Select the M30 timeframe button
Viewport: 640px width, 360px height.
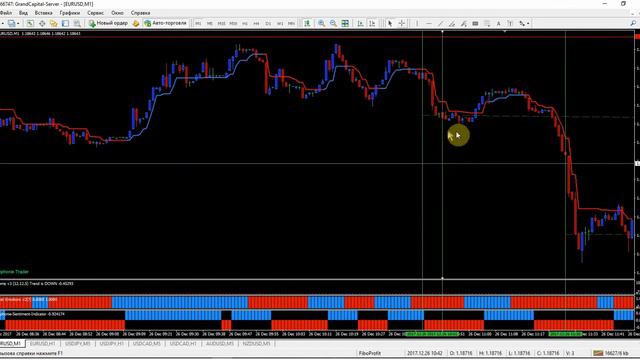233,24
